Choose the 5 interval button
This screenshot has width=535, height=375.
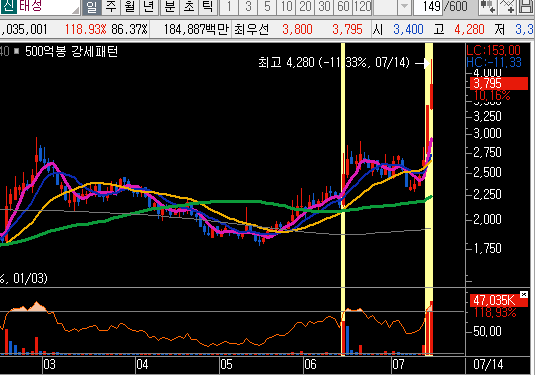tap(267, 7)
